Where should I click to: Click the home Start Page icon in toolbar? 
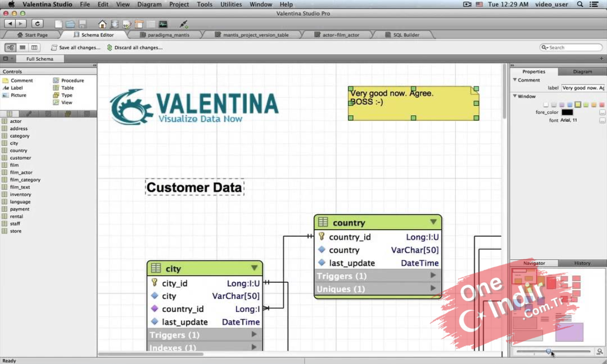tap(103, 24)
